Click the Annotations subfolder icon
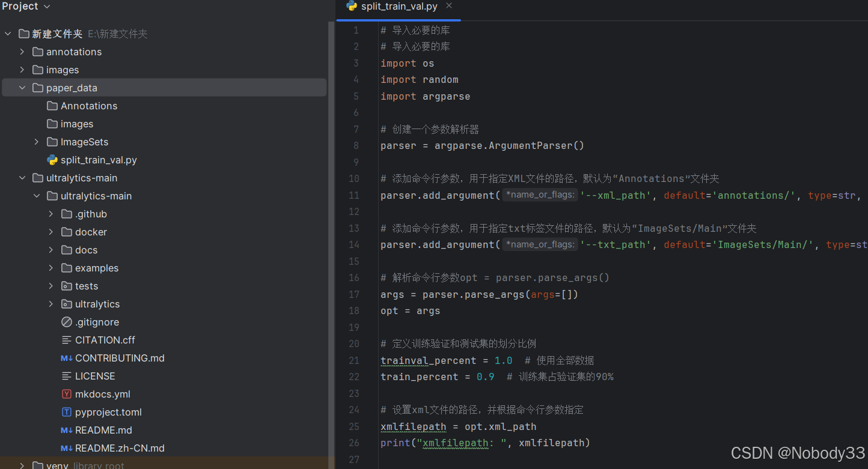Image resolution: width=868 pixels, height=469 pixels. pos(52,106)
